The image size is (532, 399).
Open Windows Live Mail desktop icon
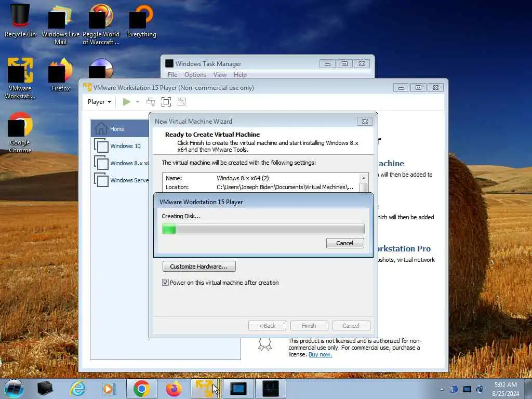60,24
